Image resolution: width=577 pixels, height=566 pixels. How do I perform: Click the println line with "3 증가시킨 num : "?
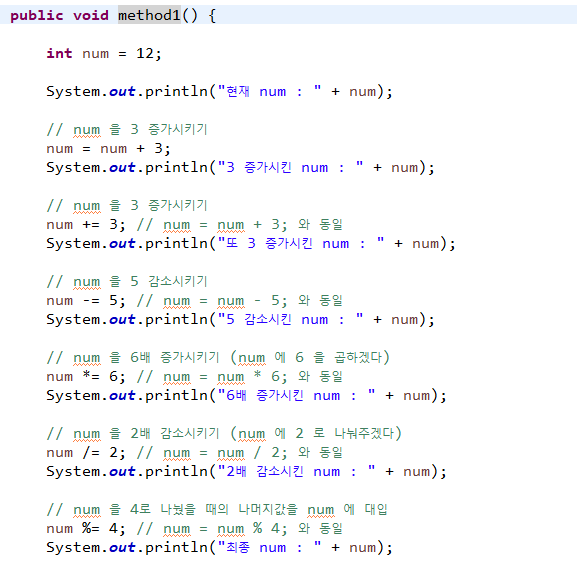[240, 167]
